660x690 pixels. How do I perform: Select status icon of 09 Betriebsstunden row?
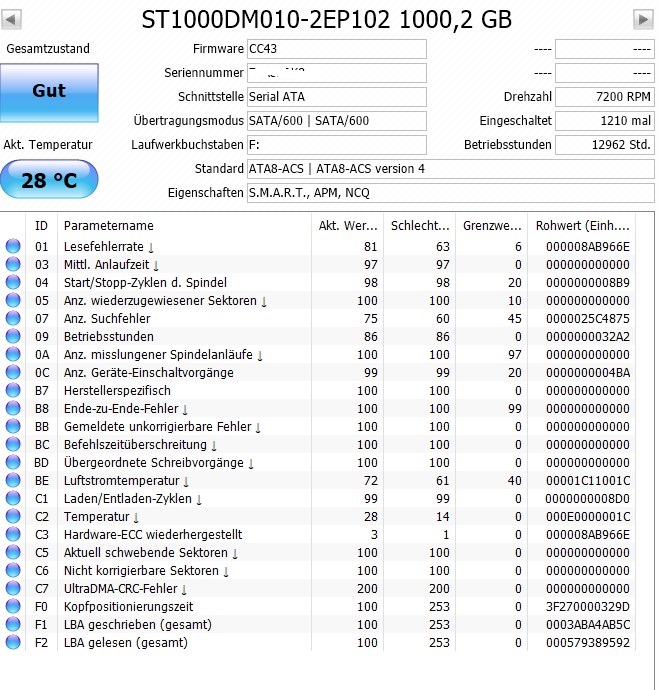pyautogui.click(x=13, y=336)
